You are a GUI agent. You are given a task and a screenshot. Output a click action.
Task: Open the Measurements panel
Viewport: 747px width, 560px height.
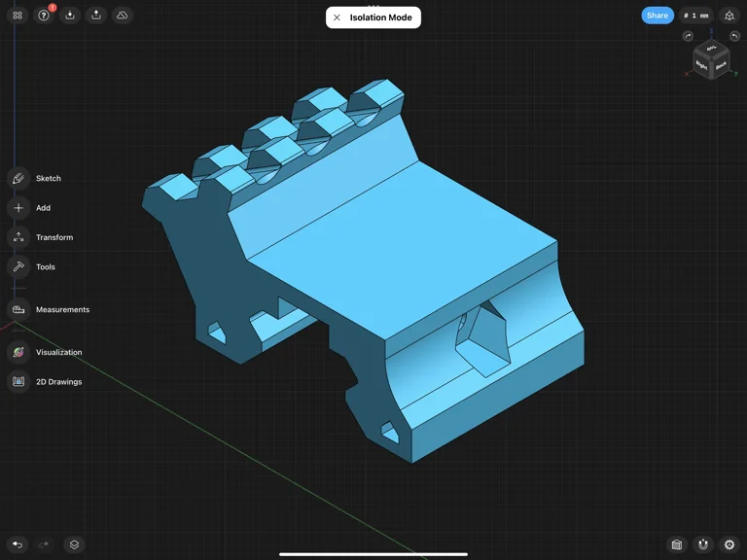(x=18, y=309)
